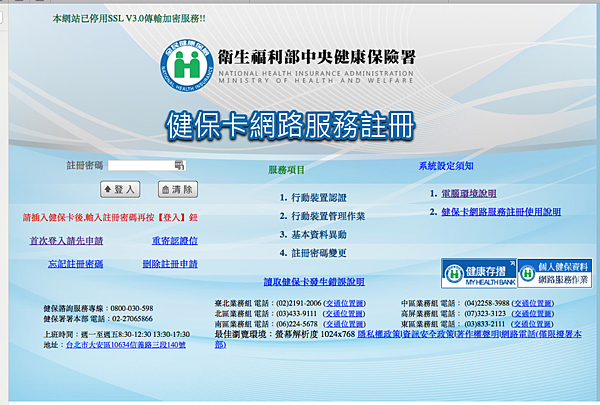Open 高屏業務組 交通位置圖 link
600x405 pixels.
533,314
